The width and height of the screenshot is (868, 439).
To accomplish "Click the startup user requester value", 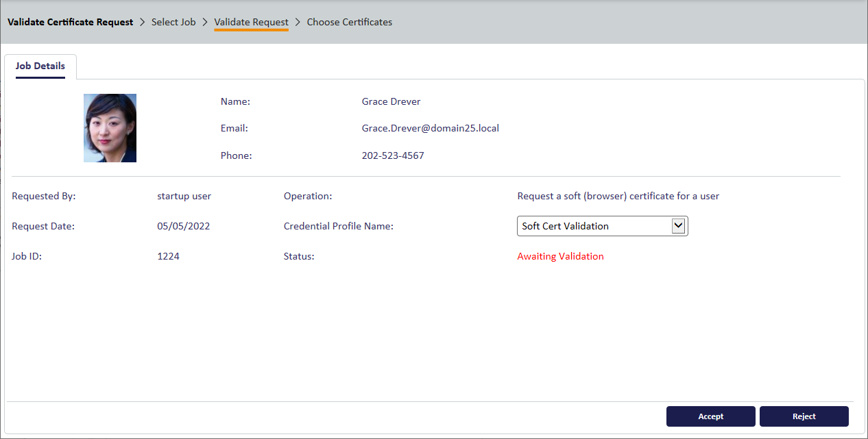I will (x=184, y=196).
